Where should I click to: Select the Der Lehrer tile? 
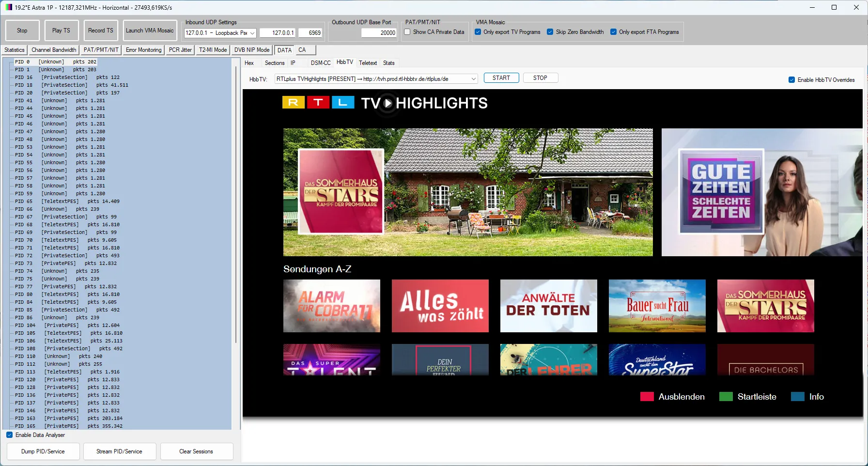[x=549, y=359]
